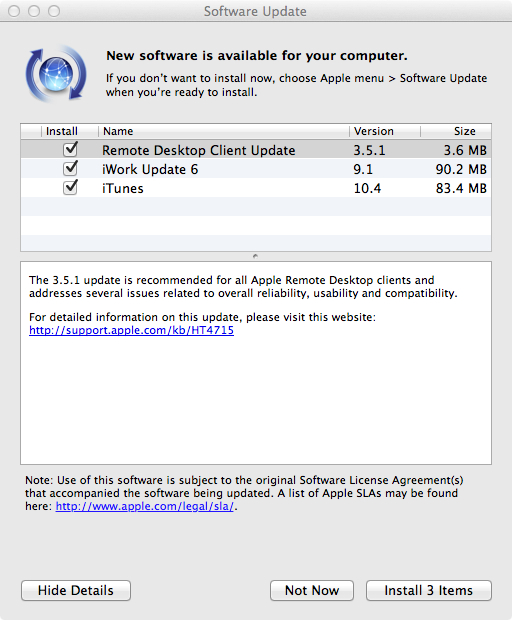Zoom the Software Update window
This screenshot has height=620, width=512.
point(54,11)
